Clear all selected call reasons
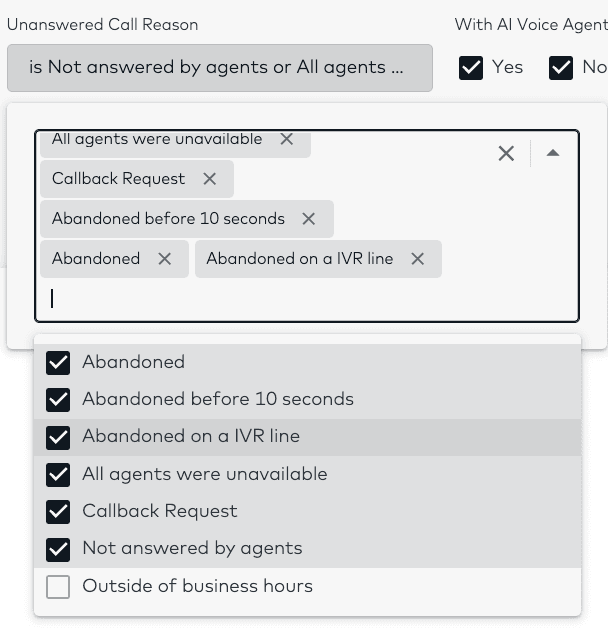Screen dimensions: 608x632 point(506,153)
